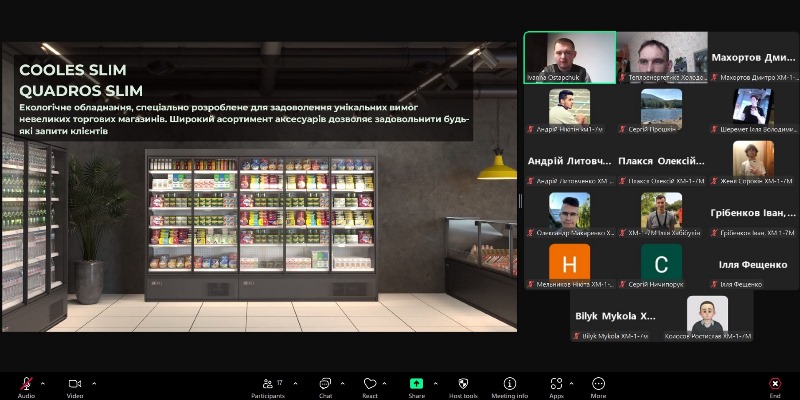
Task: Open the Meeting info icon
Action: point(509,384)
